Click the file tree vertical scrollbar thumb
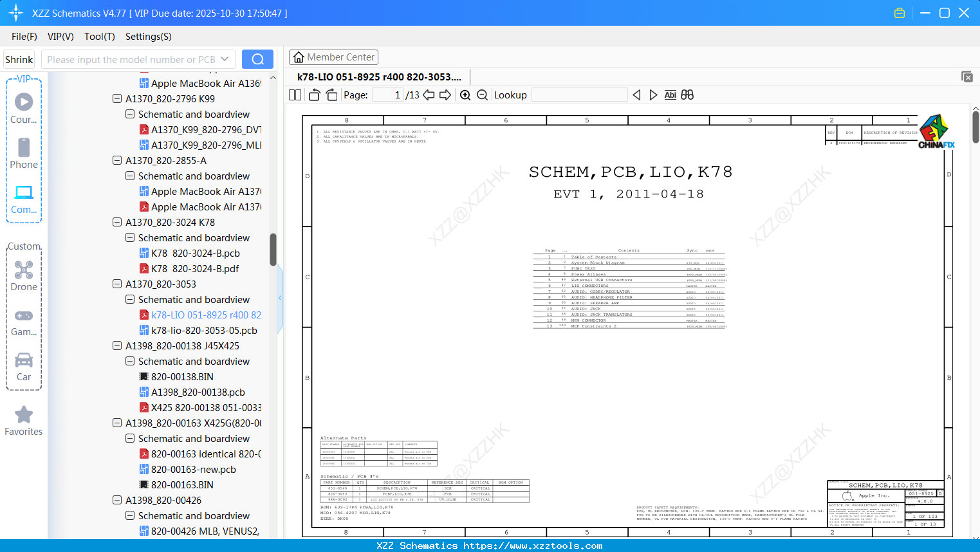Screen dimensions: 980x552 coord(273,250)
